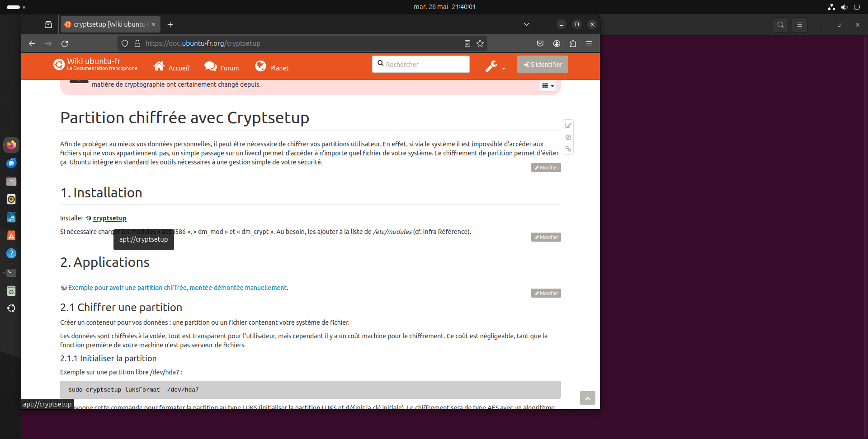
Task: Go back using the browser back arrow
Action: pos(32,43)
